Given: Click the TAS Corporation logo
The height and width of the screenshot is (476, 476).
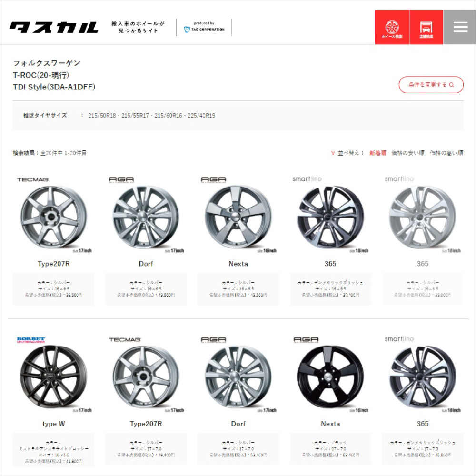Looking at the screenshot, I should [204, 27].
